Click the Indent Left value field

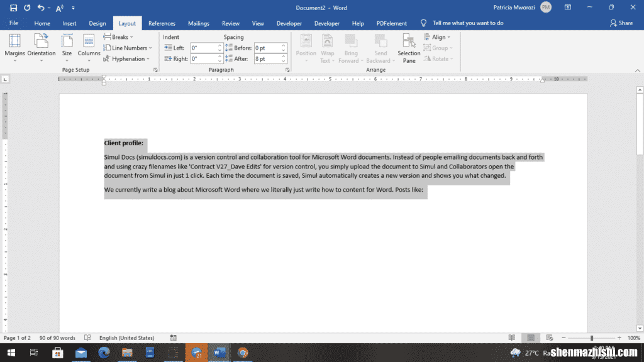click(203, 48)
